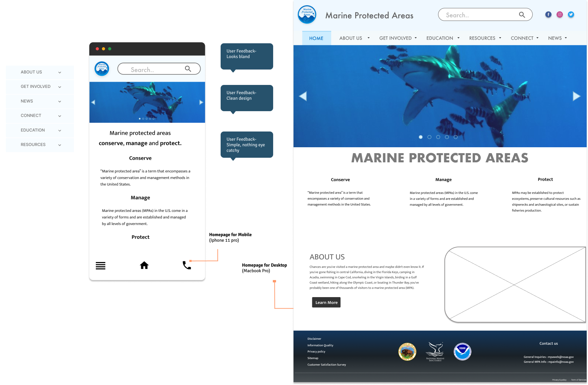
Task: Click the desktop search magnifier icon
Action: click(x=522, y=15)
